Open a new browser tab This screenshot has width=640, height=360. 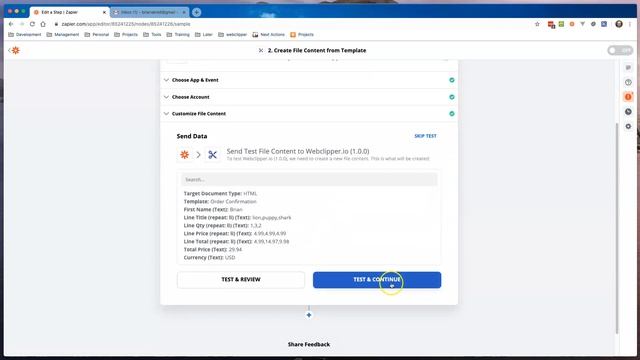coord(196,12)
